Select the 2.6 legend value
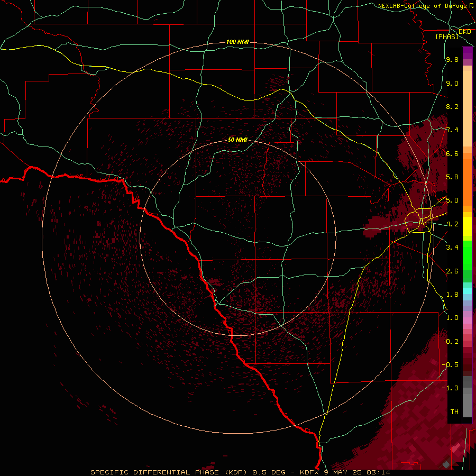The height and width of the screenshot is (476, 476). pos(452,271)
